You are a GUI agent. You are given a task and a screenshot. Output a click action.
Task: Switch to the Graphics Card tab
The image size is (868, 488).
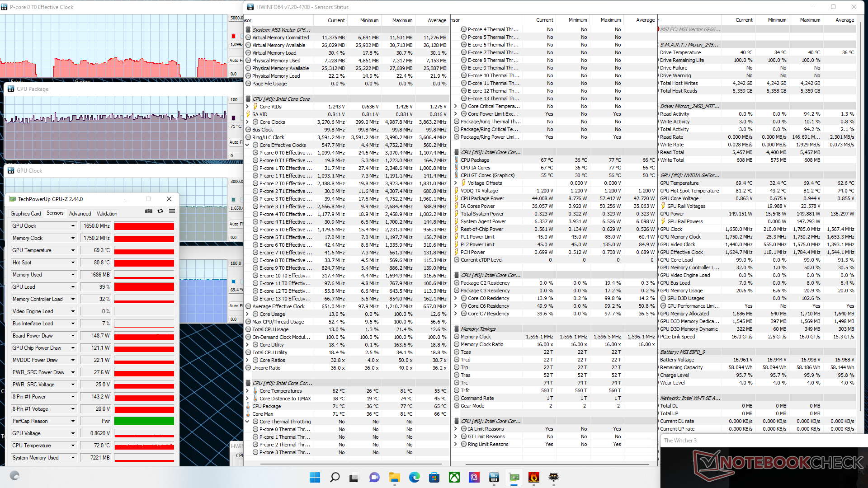click(26, 214)
